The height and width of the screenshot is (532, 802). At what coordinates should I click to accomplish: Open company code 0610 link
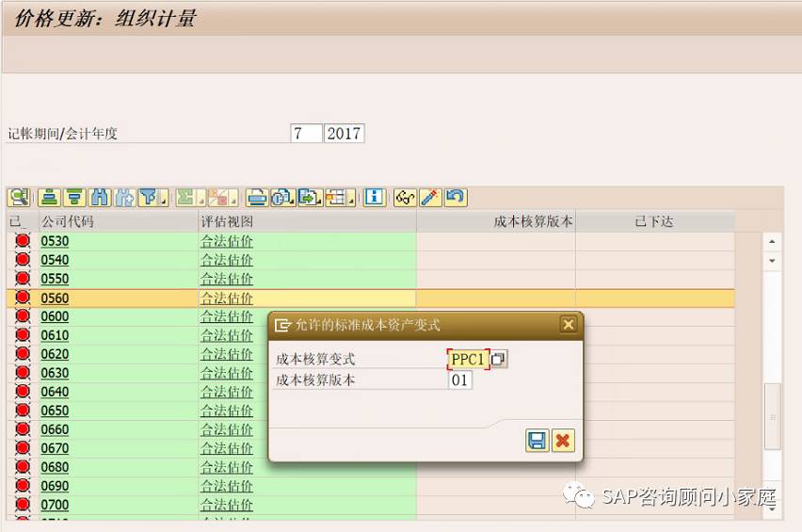point(55,335)
